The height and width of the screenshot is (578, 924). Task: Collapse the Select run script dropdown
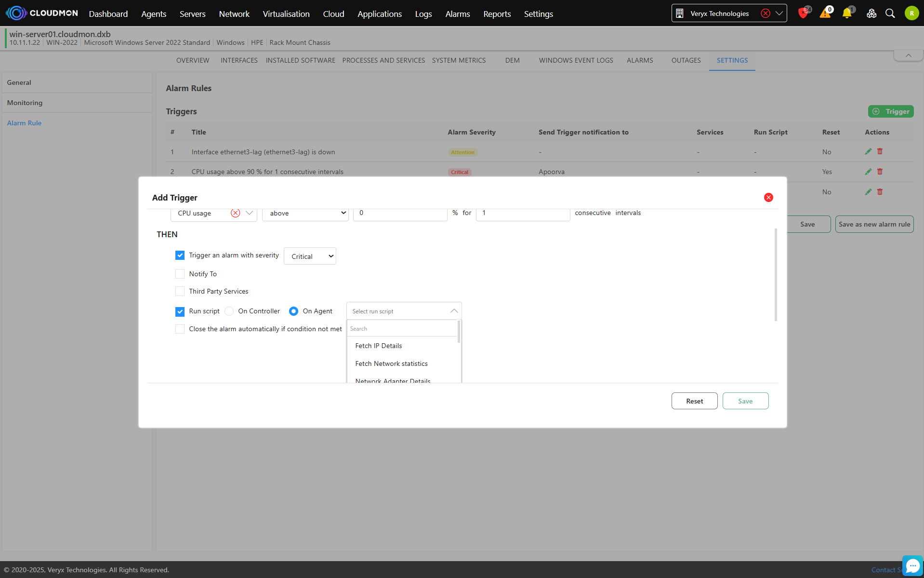pyautogui.click(x=453, y=311)
